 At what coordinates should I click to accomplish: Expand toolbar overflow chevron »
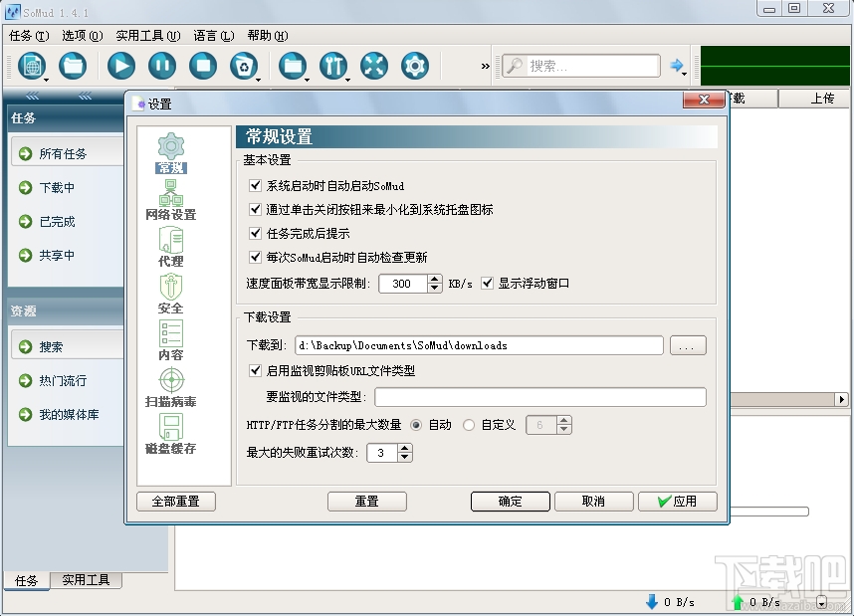pos(486,66)
